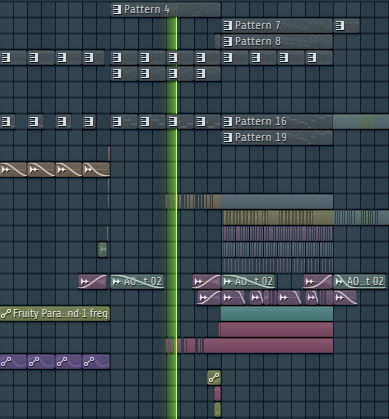The width and height of the screenshot is (389, 419).
Task: Click the small green clip left of first AO..t 02
Action: pos(103,249)
